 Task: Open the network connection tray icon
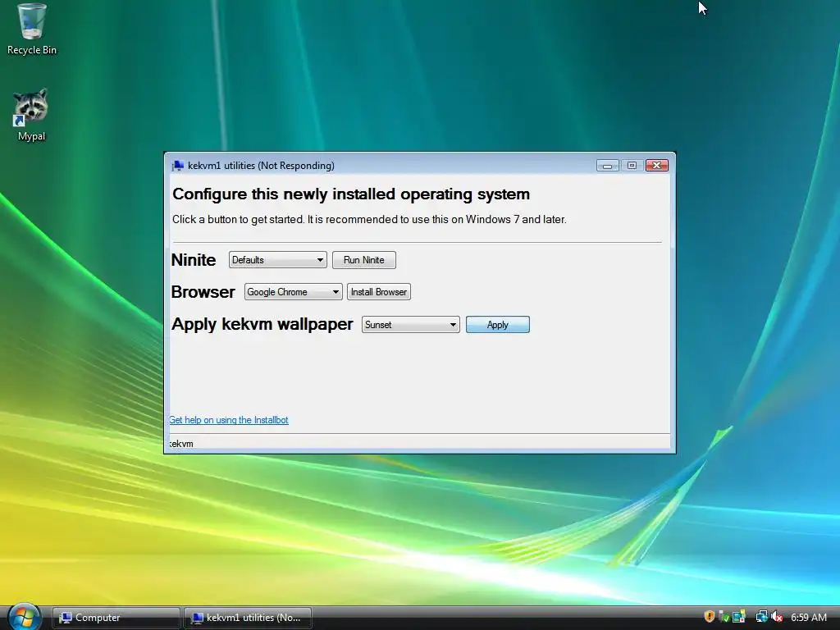(762, 617)
